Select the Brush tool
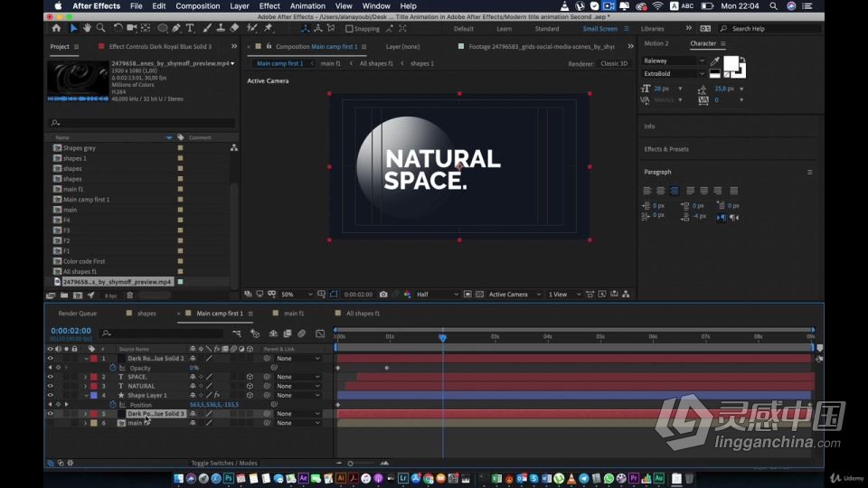The height and width of the screenshot is (488, 868). (x=207, y=28)
